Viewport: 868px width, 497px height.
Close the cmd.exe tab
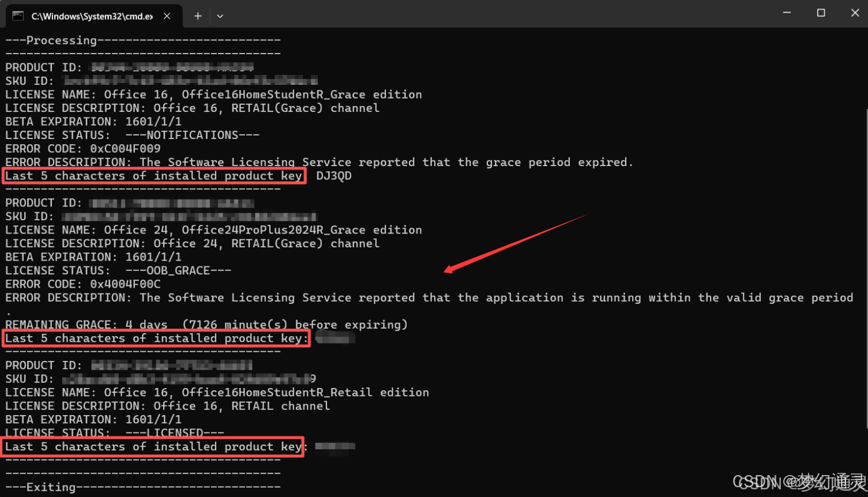[167, 16]
